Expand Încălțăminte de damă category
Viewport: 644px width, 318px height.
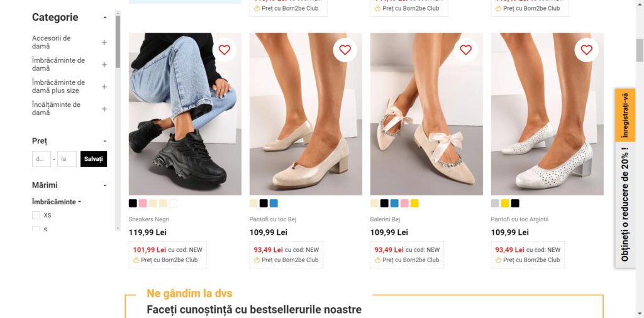[104, 109]
